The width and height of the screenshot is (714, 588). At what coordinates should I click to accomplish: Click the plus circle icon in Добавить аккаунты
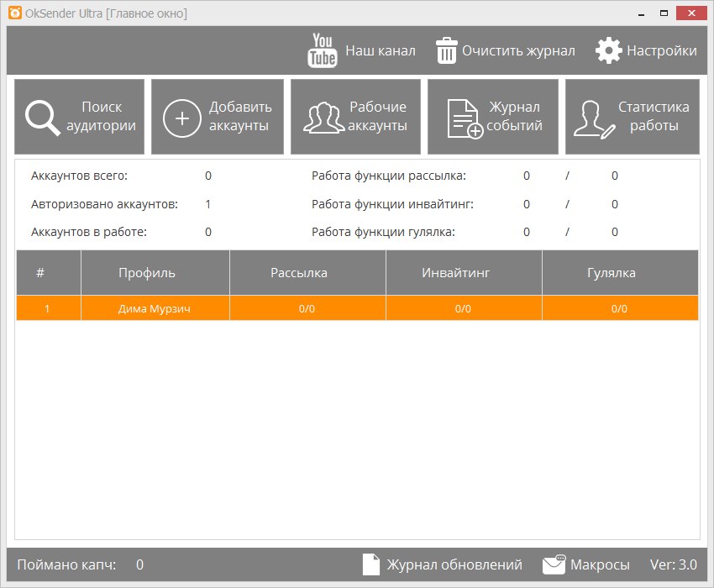182,118
